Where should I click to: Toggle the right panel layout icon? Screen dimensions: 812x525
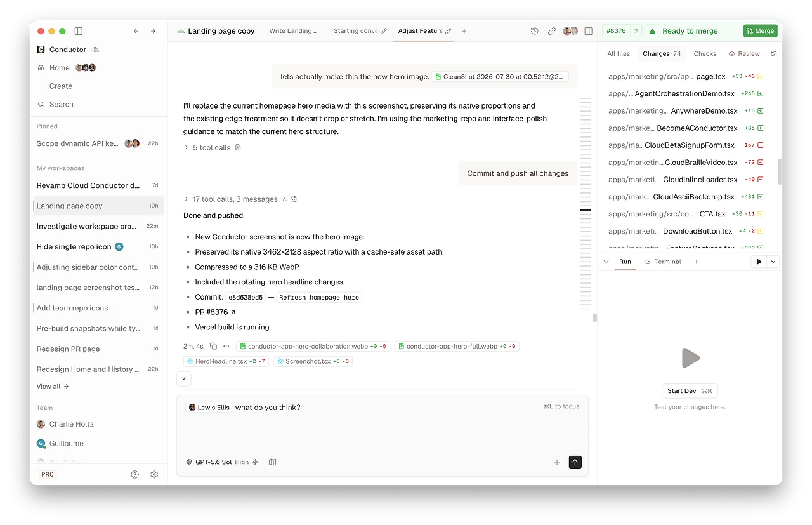point(589,31)
